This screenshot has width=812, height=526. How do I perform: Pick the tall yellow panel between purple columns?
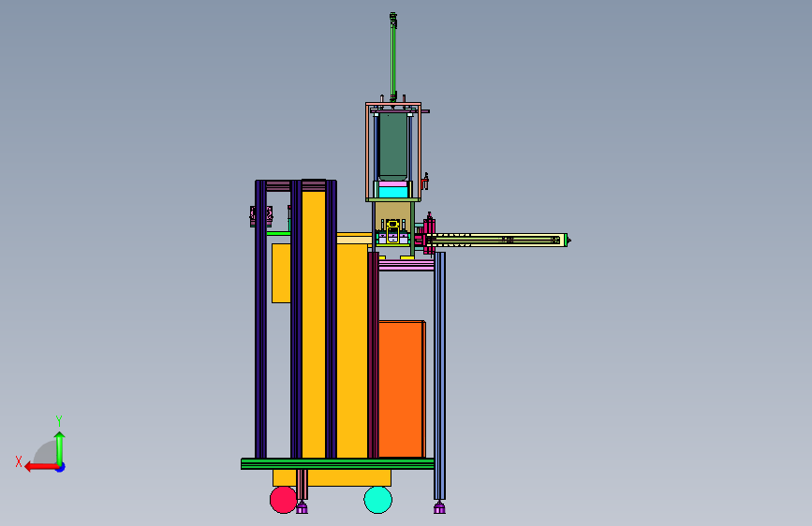coord(314,325)
